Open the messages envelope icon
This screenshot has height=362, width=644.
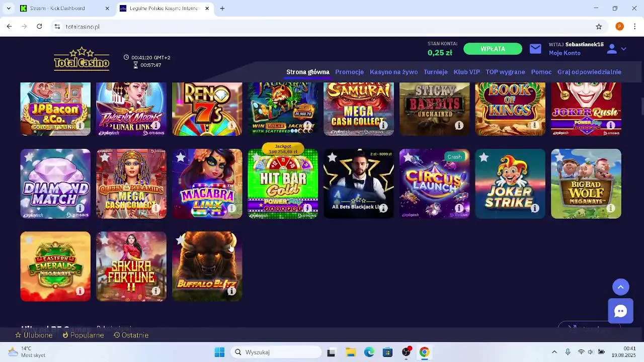(x=535, y=49)
